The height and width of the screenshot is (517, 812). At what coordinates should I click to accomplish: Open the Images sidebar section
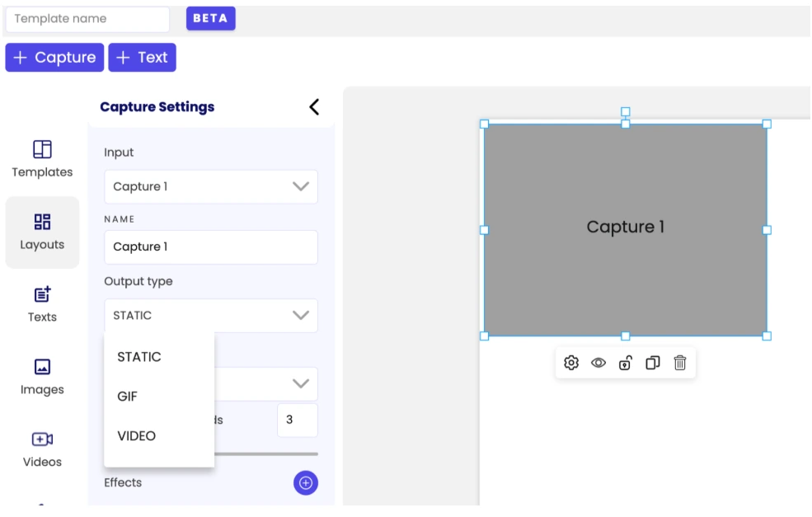43,377
